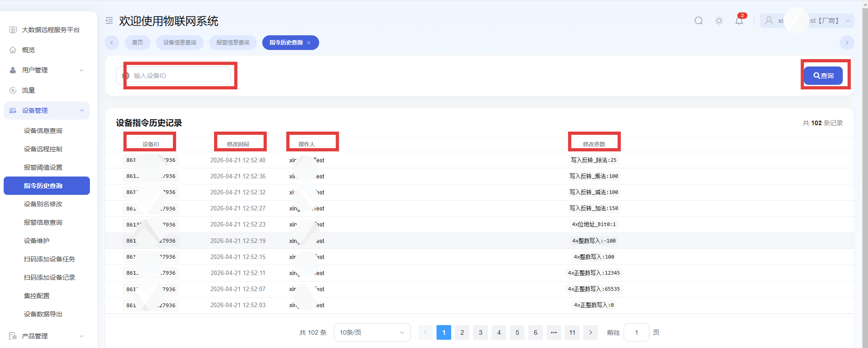Click the 4x正整数写入:12345 cell
868x348 pixels.
pyautogui.click(x=594, y=273)
